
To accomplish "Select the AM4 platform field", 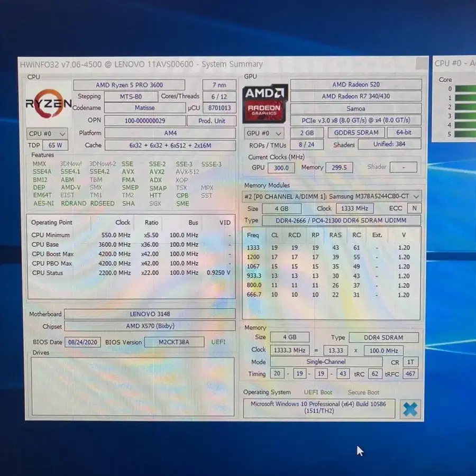I will [170, 133].
